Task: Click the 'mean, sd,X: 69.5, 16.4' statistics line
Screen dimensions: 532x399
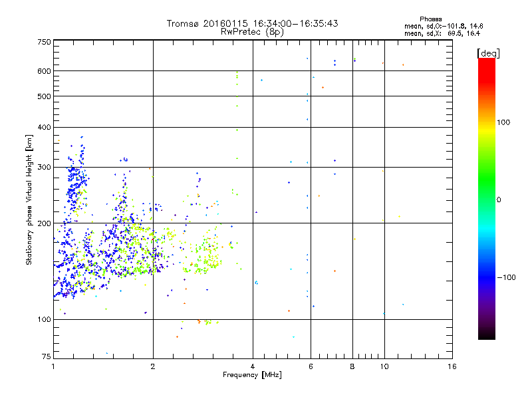Action: [x=442, y=33]
